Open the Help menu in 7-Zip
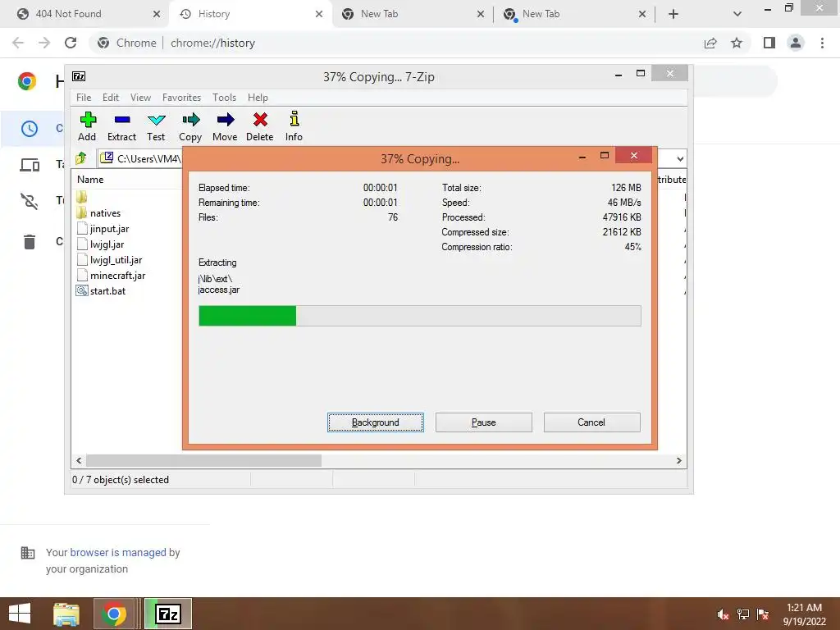This screenshot has height=630, width=840. 258,98
